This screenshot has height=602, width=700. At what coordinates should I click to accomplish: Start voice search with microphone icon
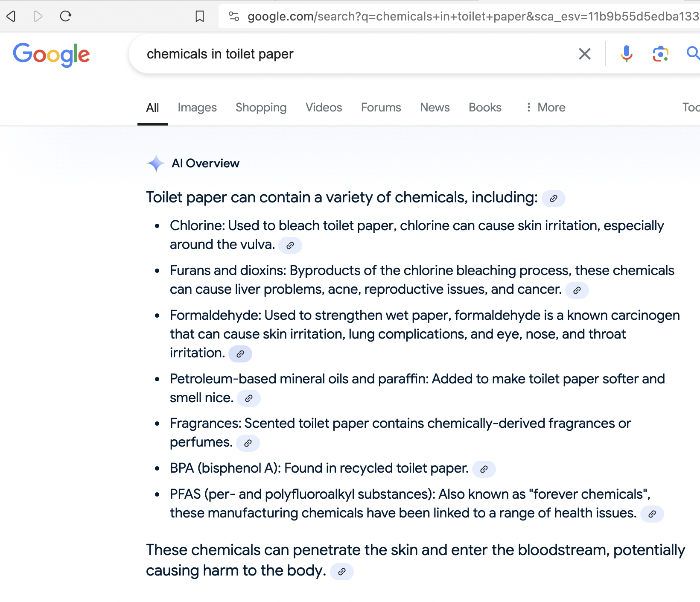[x=626, y=54]
